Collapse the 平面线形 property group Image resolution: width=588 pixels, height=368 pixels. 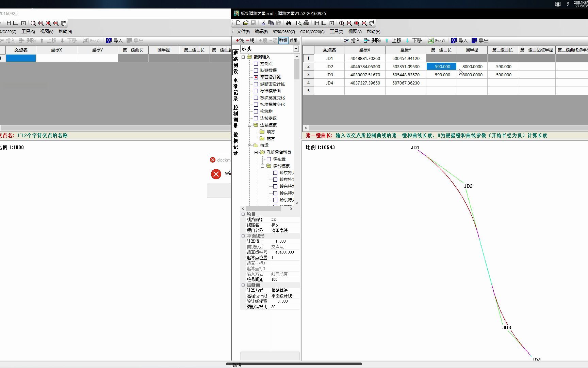click(x=243, y=236)
